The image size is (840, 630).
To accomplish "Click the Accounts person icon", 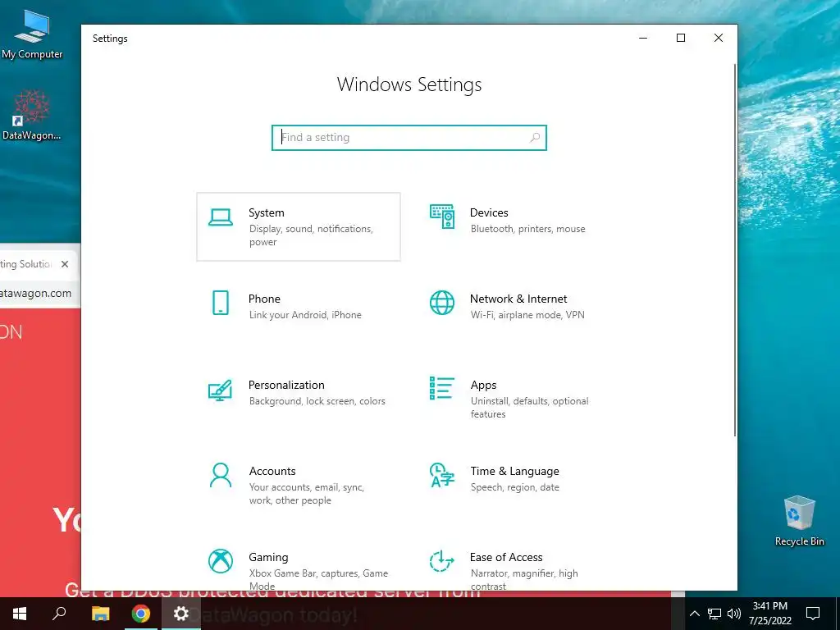I will 220,475.
